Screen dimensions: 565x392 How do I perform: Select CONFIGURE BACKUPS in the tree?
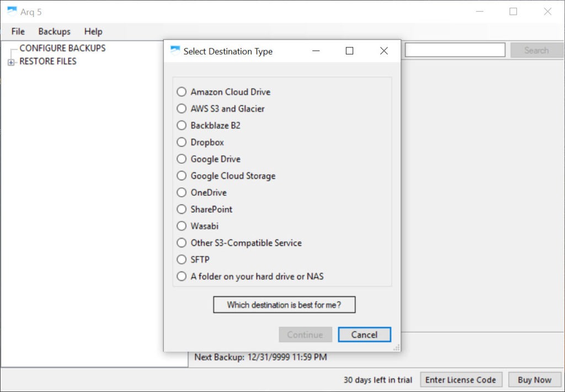[x=62, y=48]
